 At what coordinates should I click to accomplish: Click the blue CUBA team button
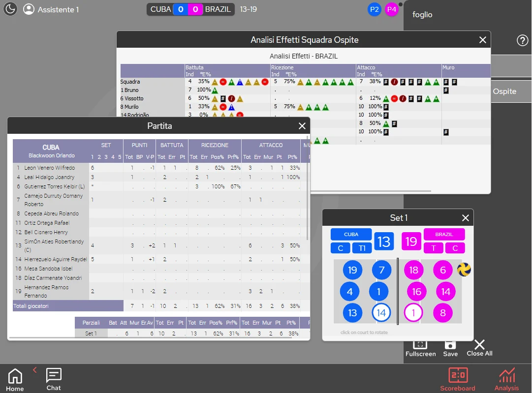click(x=351, y=234)
